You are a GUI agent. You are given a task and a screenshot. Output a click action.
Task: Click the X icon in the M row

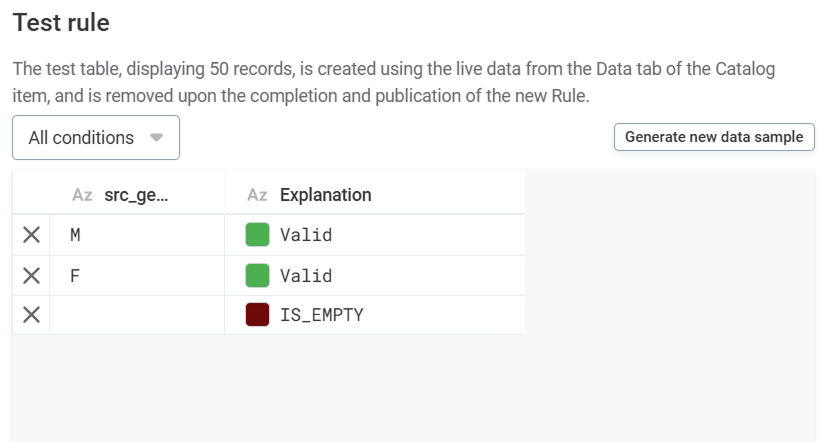[31, 235]
